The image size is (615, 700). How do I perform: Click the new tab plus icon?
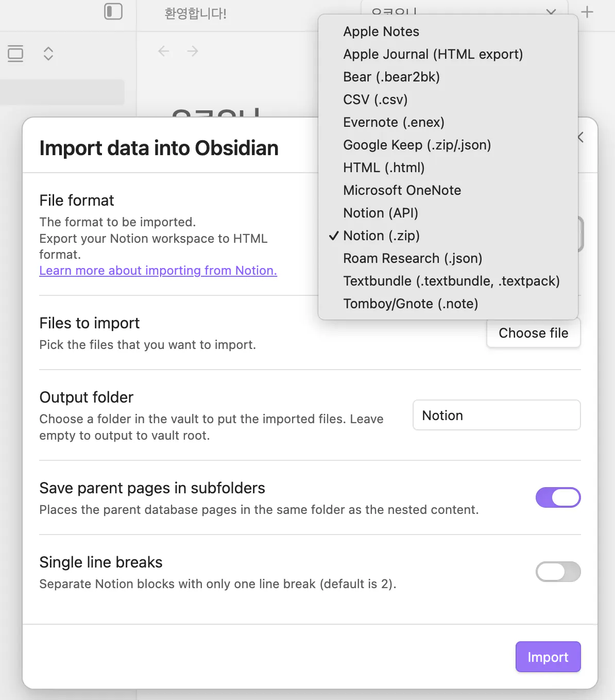tap(587, 12)
